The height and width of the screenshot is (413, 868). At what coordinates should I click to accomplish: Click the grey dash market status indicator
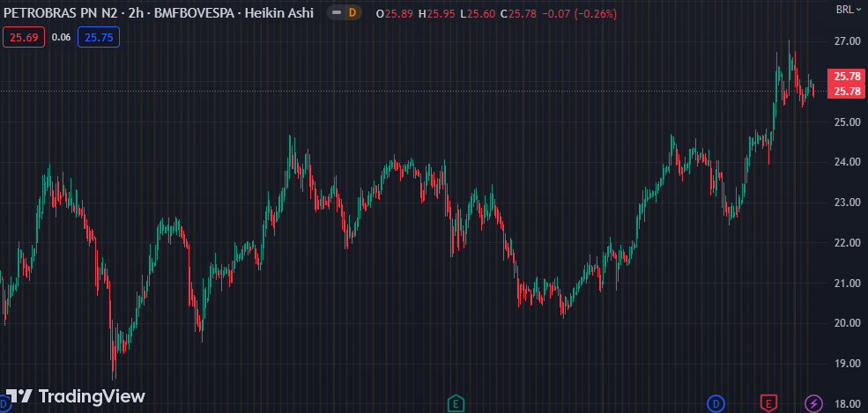coord(336,12)
